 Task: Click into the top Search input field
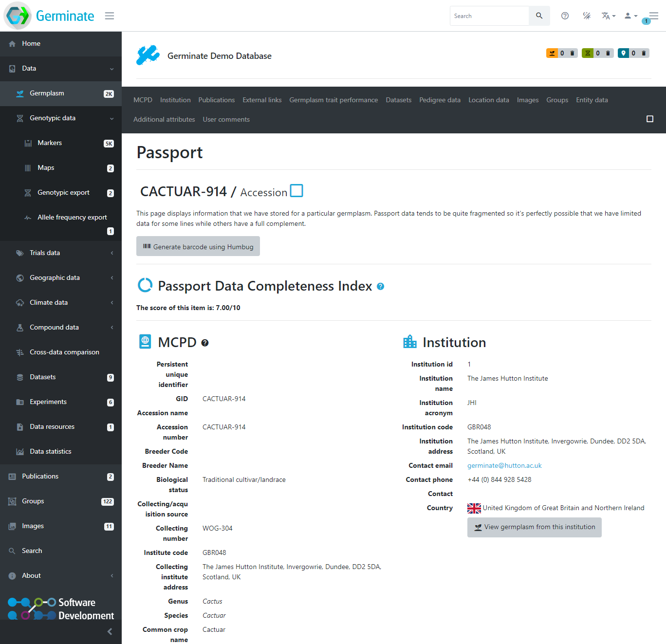pos(489,16)
